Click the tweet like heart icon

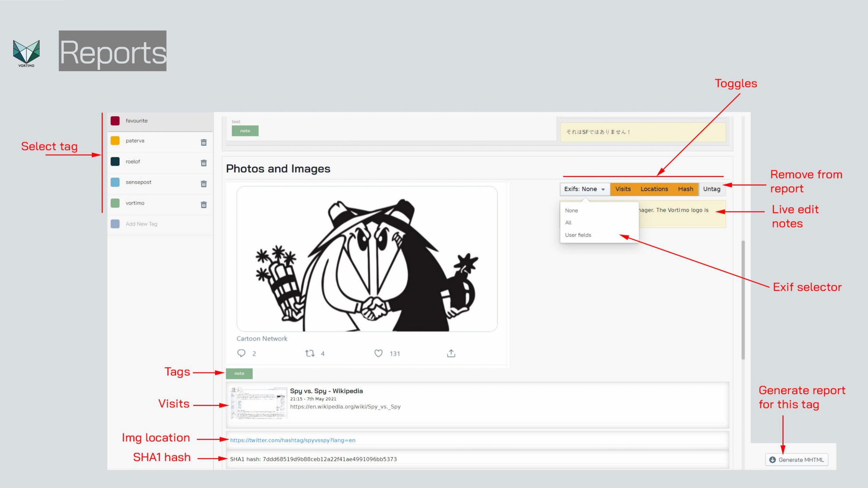pos(378,353)
